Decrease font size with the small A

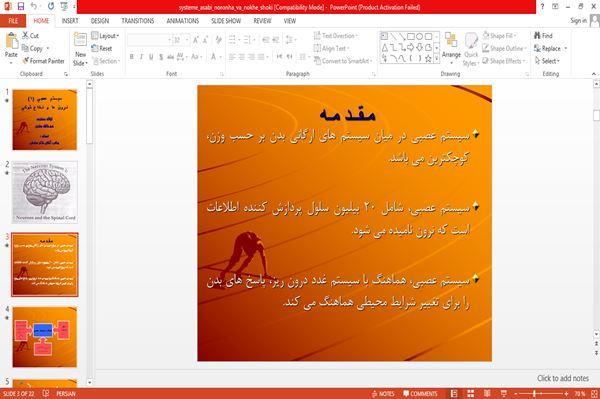pos(205,40)
